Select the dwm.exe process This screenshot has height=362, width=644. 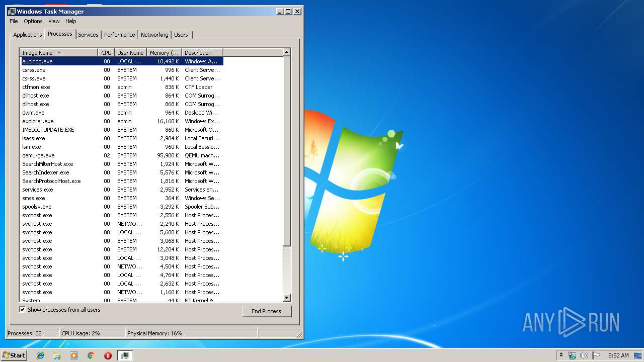(121, 113)
